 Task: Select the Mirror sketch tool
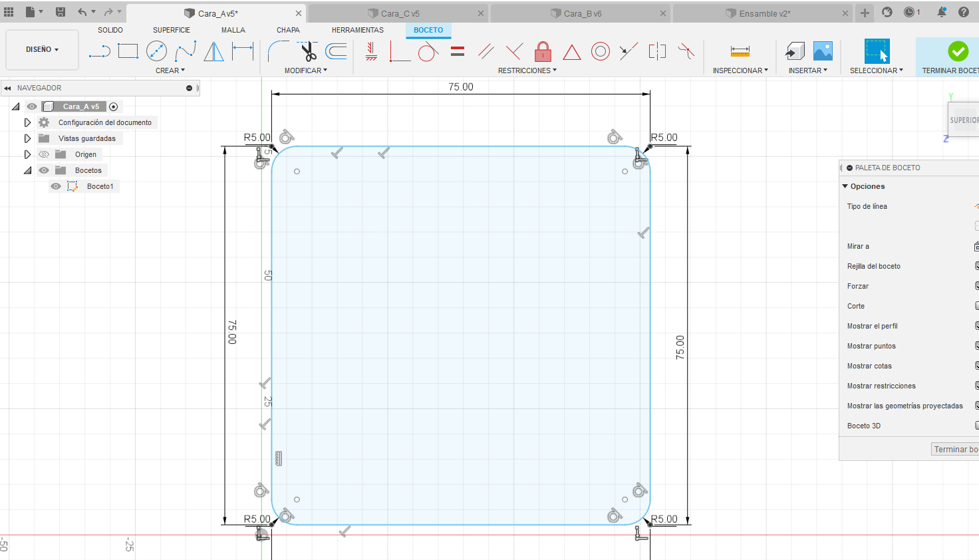(213, 51)
